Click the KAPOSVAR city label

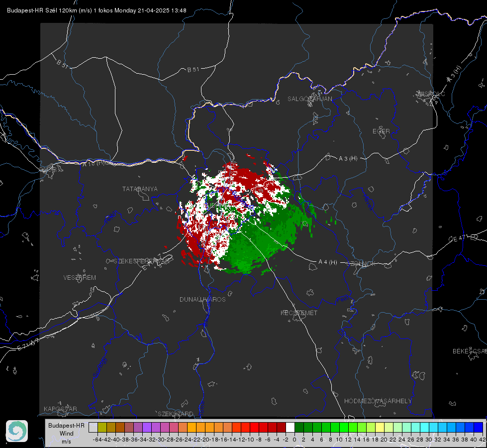coord(60,409)
